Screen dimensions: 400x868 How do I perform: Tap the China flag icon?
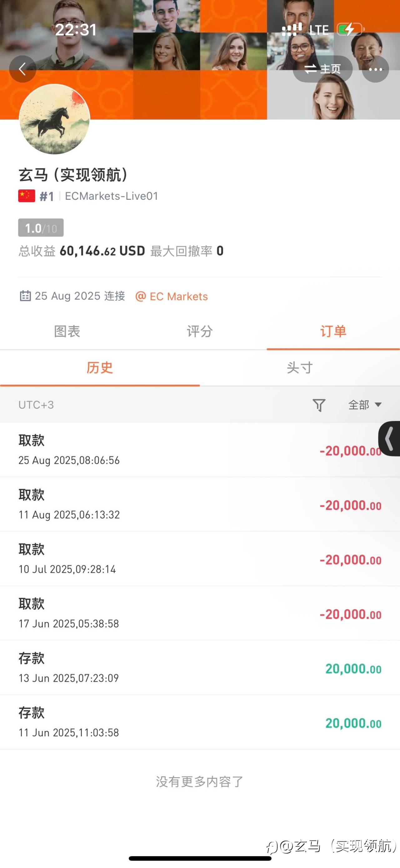[x=27, y=196]
